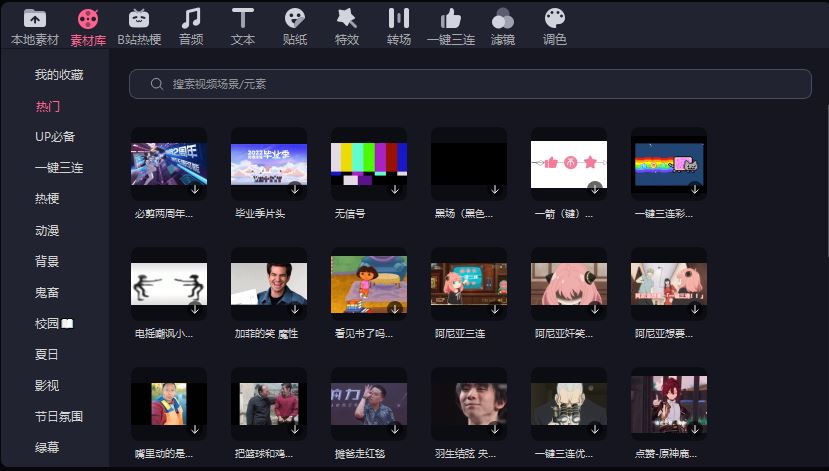The width and height of the screenshot is (829, 471).
Task: Download the 搓爸走红毯 clip
Action: 394,429
